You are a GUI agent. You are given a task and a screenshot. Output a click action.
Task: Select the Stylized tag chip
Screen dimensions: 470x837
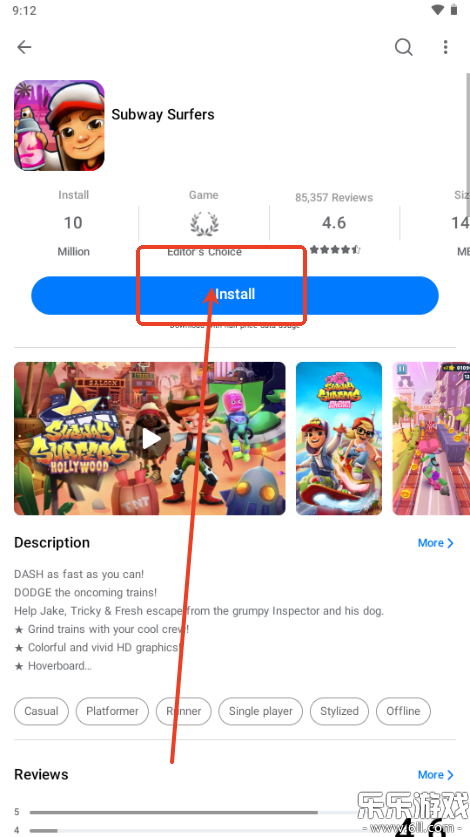339,711
